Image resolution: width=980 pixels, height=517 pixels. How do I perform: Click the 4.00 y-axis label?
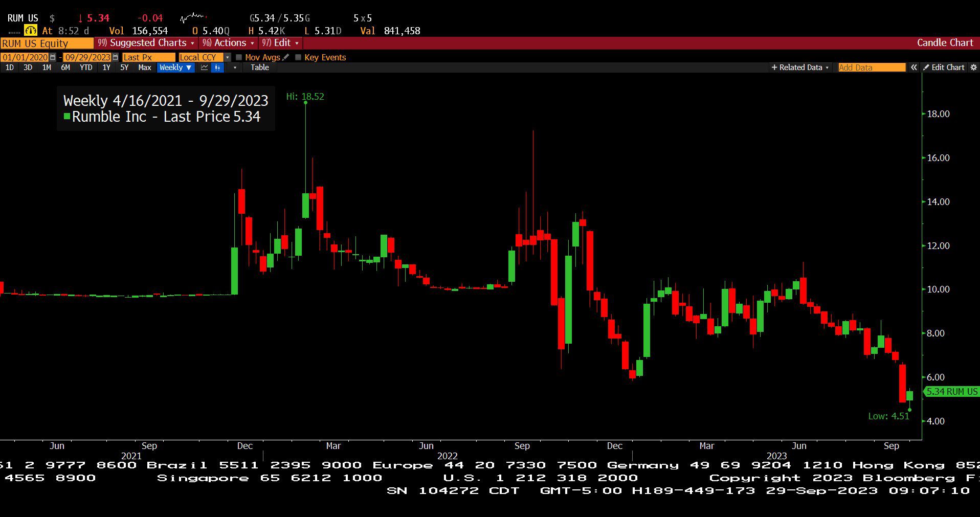936,421
